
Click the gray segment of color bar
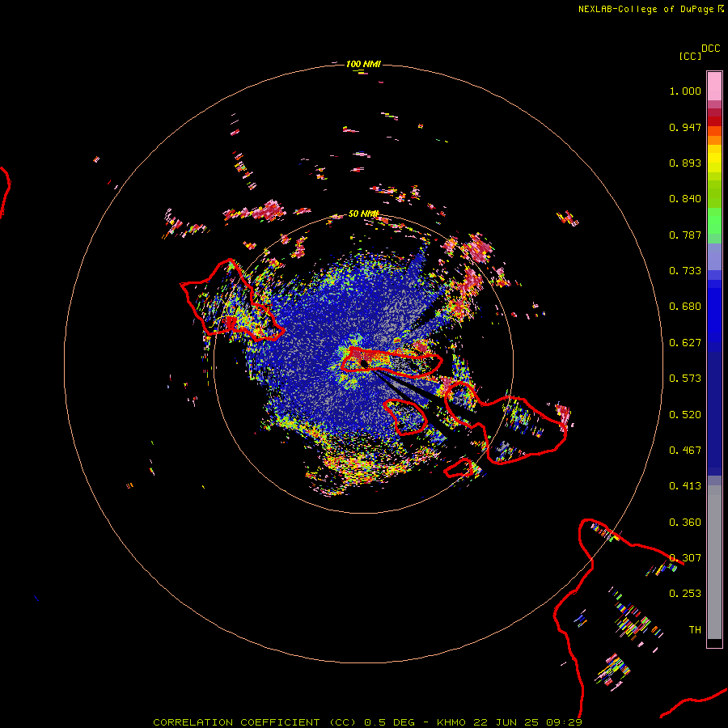click(x=714, y=562)
